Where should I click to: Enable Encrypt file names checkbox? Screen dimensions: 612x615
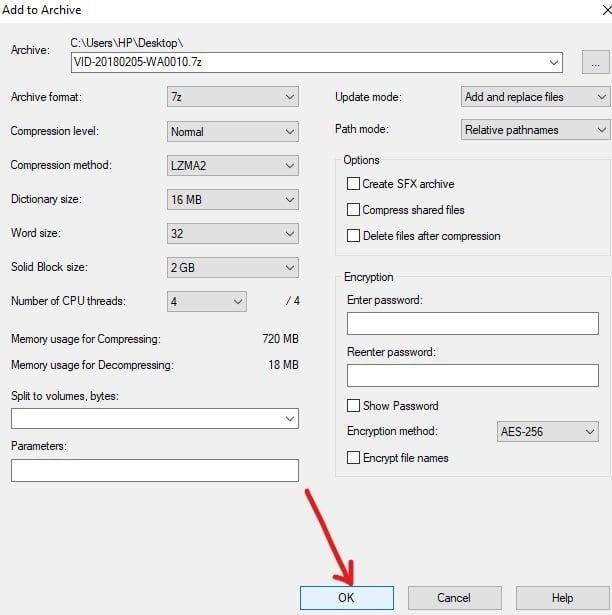353,457
